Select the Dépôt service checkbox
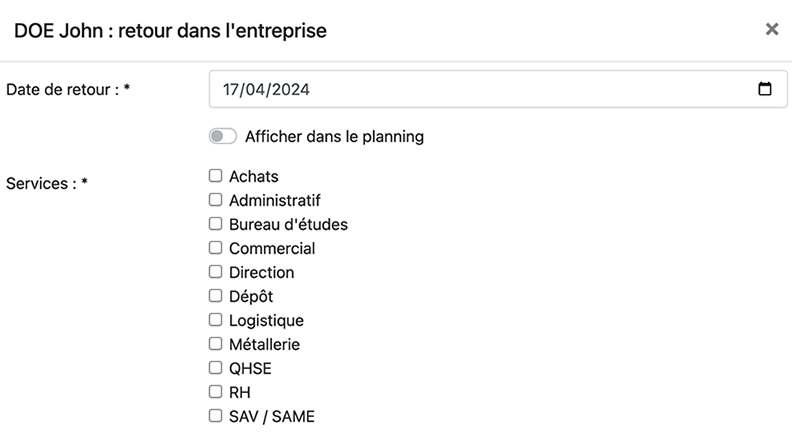 215,296
